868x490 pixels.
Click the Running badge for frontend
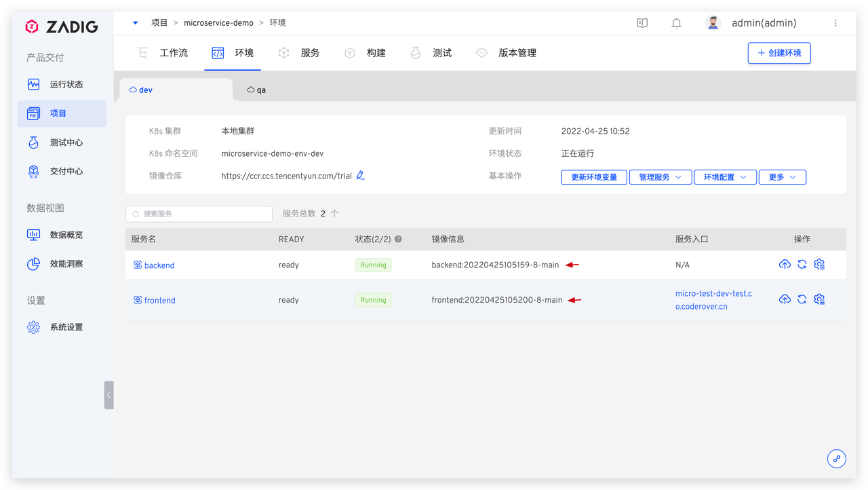(x=373, y=300)
